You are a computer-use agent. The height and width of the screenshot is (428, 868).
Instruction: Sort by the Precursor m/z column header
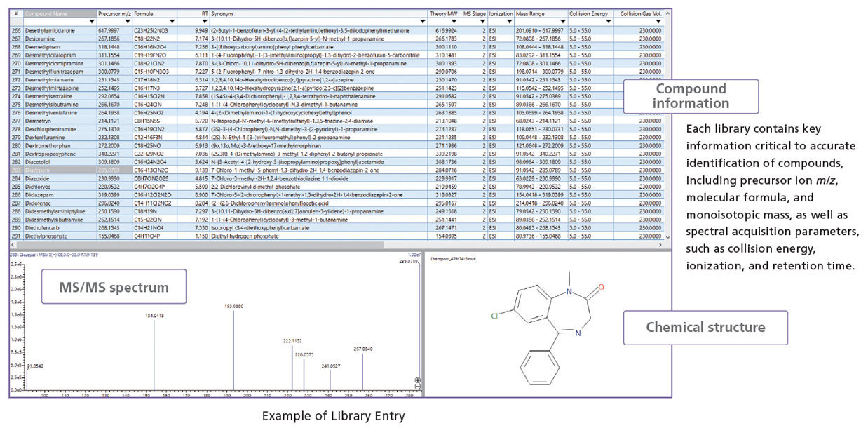[x=115, y=13]
